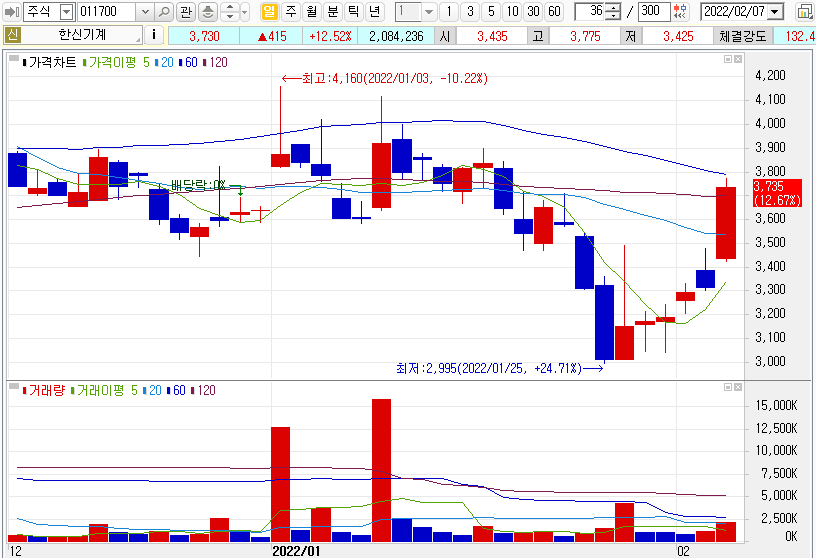Switch to the 월 monthly chart period

coord(312,11)
